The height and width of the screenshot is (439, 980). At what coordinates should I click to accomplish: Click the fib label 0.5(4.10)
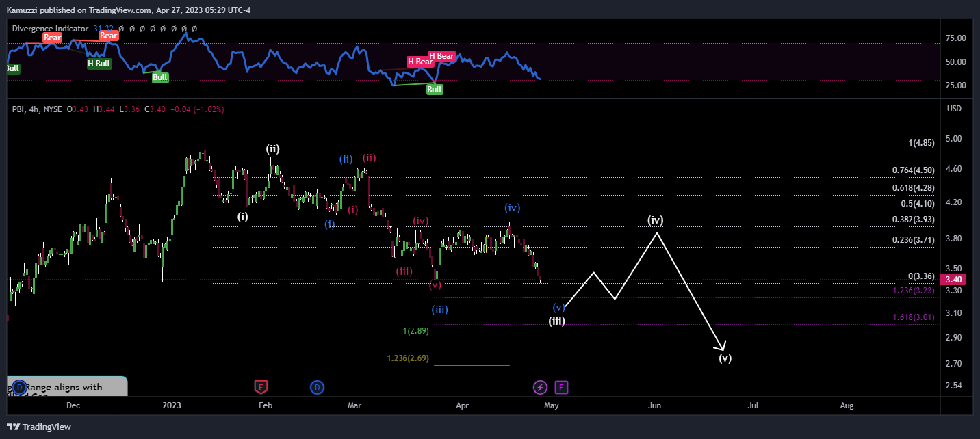(x=918, y=204)
